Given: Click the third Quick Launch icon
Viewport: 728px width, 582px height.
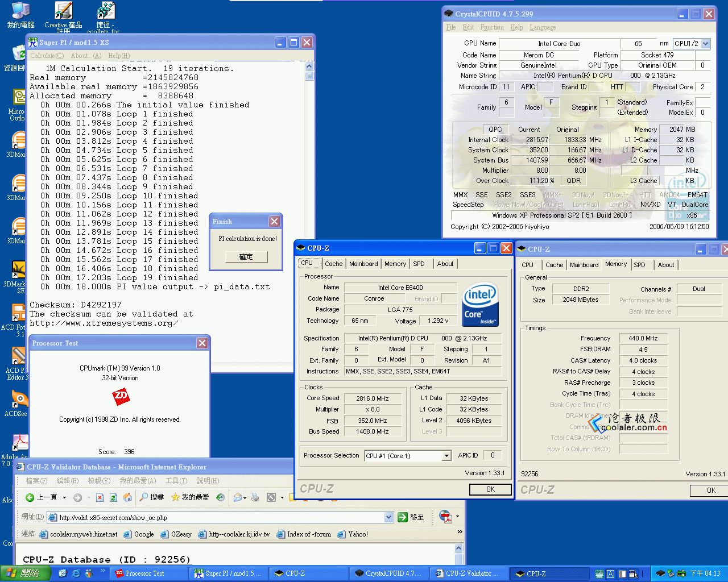Looking at the screenshot, I should coord(89,573).
